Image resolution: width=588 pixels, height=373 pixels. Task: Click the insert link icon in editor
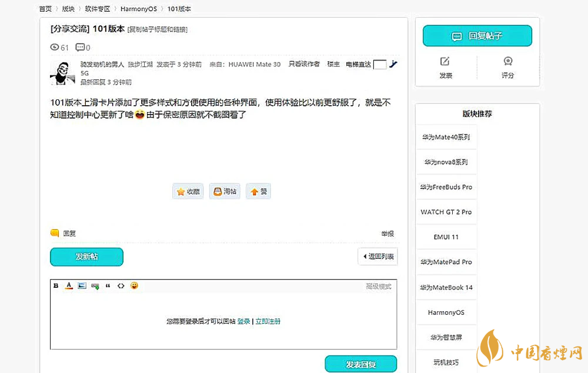(x=95, y=286)
